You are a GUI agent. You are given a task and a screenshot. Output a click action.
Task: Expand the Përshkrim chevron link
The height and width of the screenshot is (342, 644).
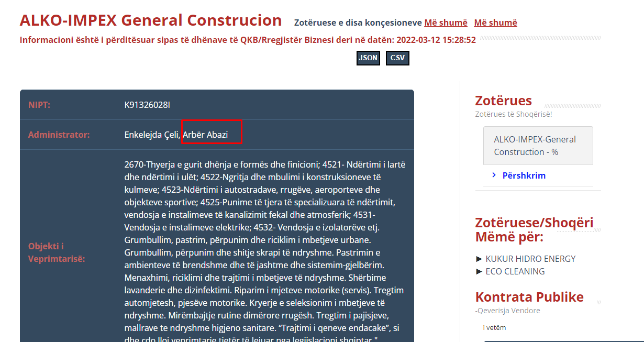coord(519,175)
